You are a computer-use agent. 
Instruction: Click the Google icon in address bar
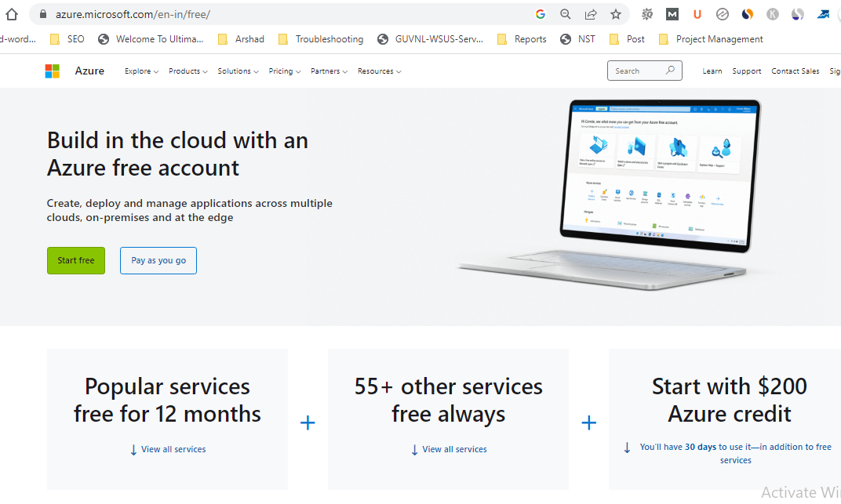click(x=540, y=14)
